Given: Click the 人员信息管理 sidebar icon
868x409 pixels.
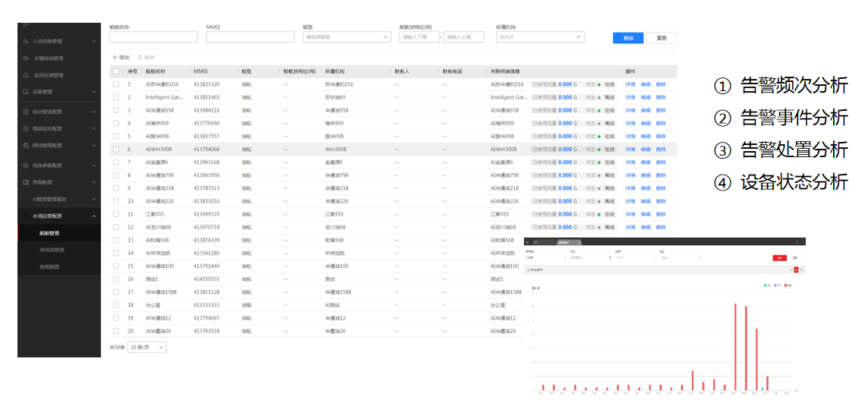Looking at the screenshot, I should (x=27, y=41).
